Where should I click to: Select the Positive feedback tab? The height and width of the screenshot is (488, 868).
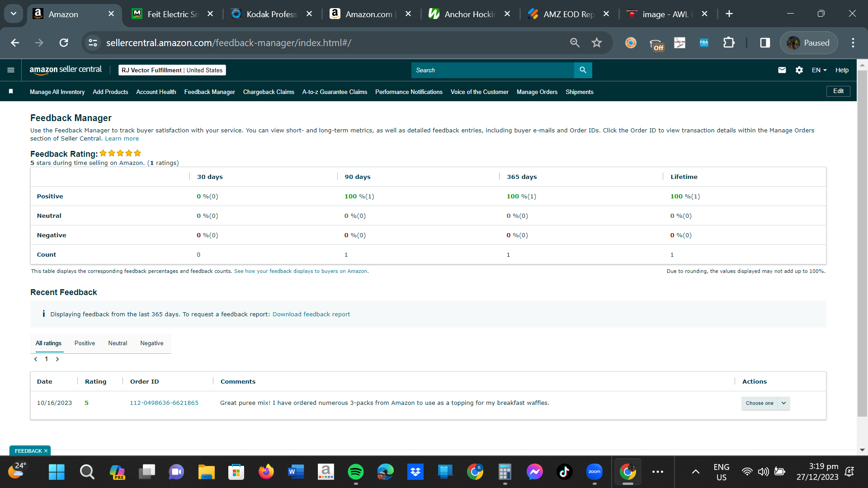(85, 343)
